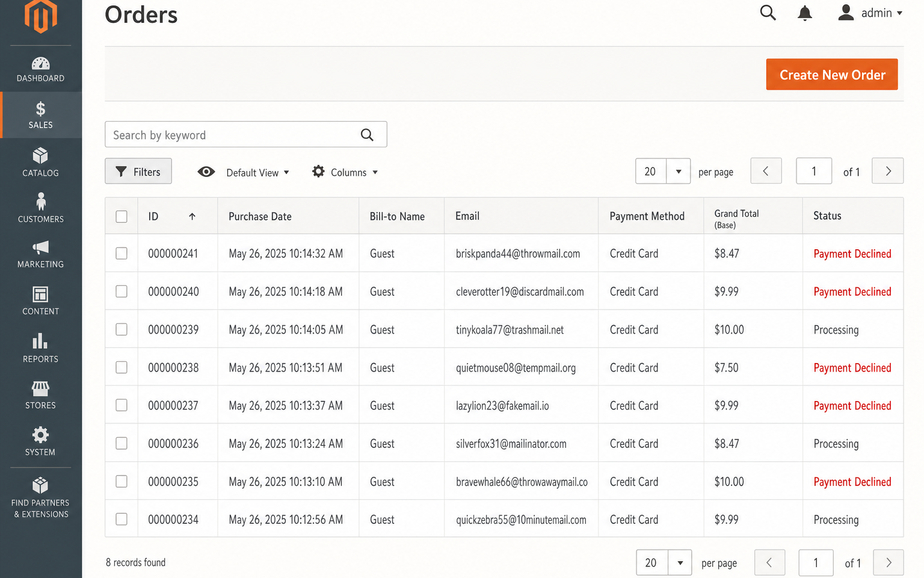Open the Filters button
924x578 pixels.
(138, 172)
